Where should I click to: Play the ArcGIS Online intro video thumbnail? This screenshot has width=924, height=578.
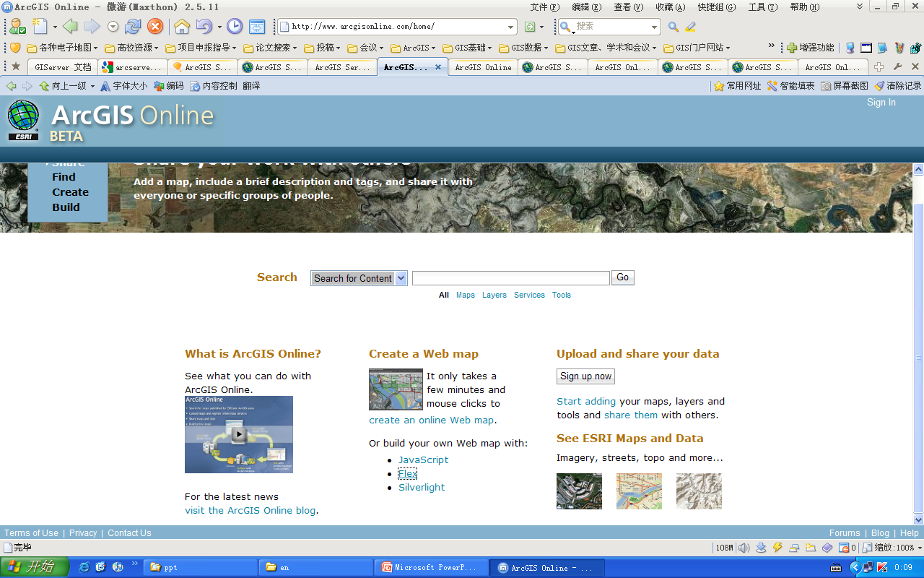point(239,434)
